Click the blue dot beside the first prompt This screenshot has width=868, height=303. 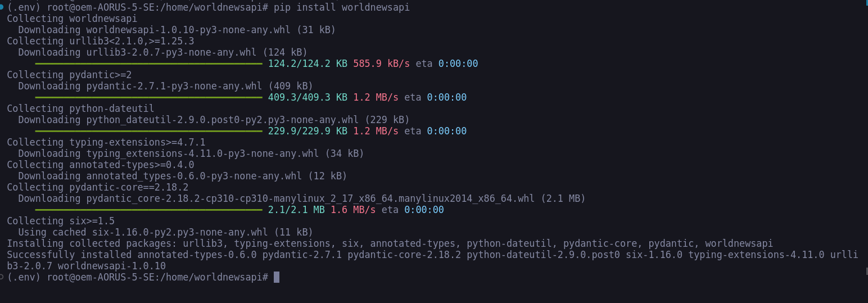(2, 7)
